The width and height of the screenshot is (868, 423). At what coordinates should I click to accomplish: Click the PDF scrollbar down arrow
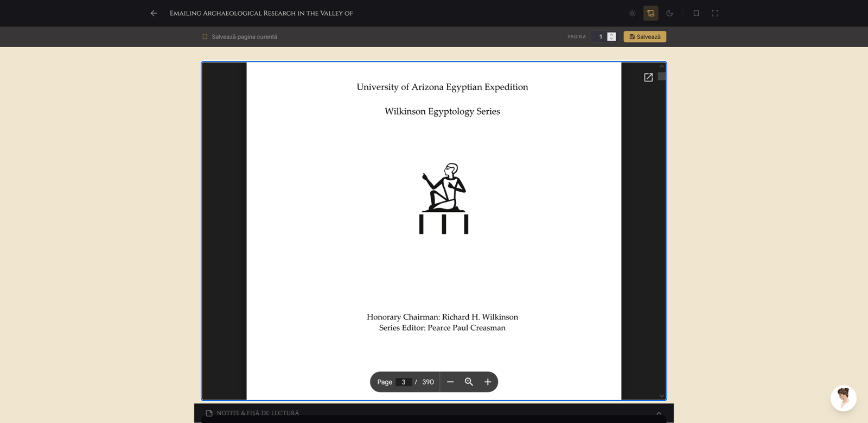tap(662, 396)
